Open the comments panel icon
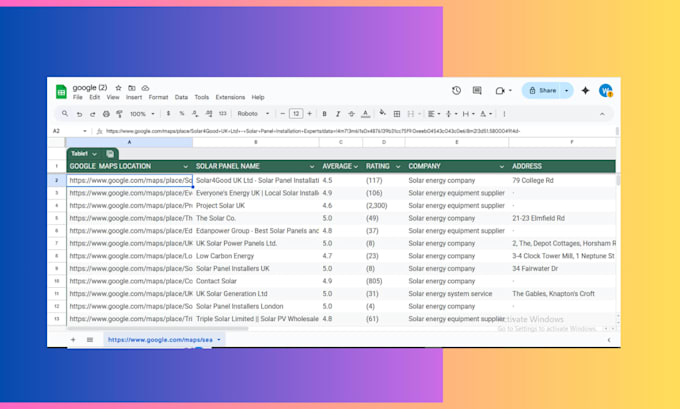The width and height of the screenshot is (680, 409). 477,91
